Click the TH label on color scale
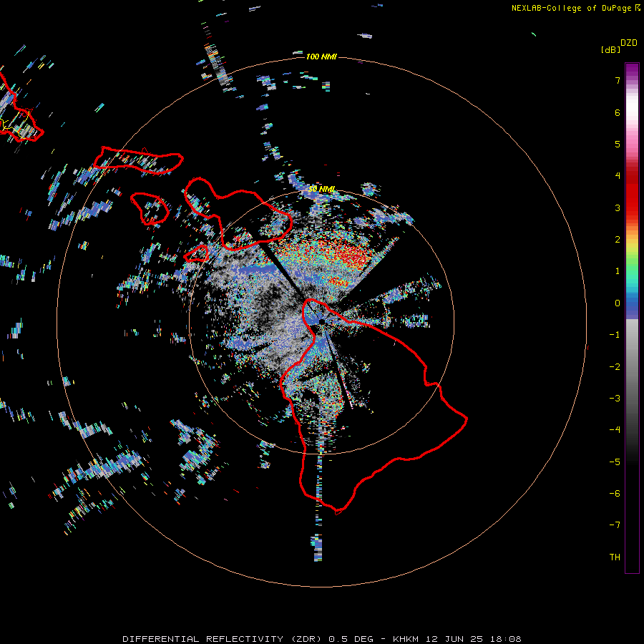The width and height of the screenshot is (644, 644). click(x=615, y=557)
